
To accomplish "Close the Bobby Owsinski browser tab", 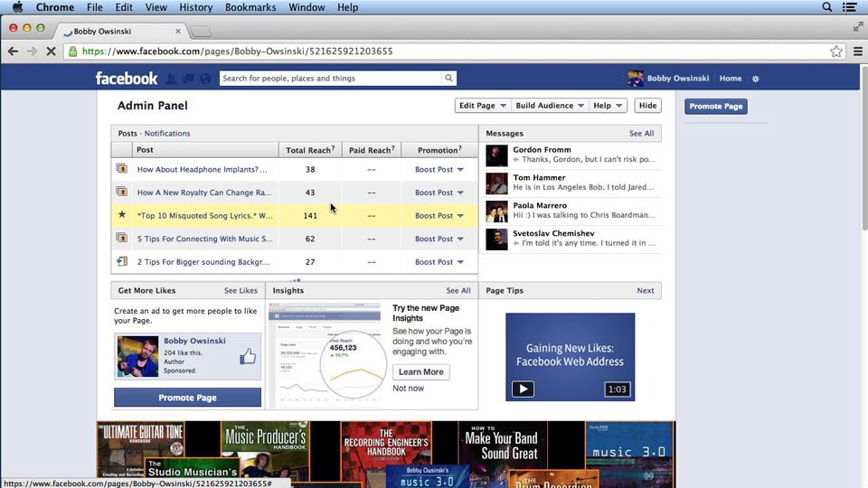I will pyautogui.click(x=178, y=32).
